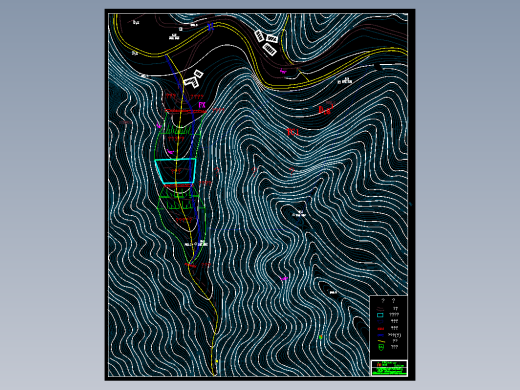Click the yellow line symbol in the legend
Screen dimensions: 520x390
pyautogui.click(x=381, y=341)
